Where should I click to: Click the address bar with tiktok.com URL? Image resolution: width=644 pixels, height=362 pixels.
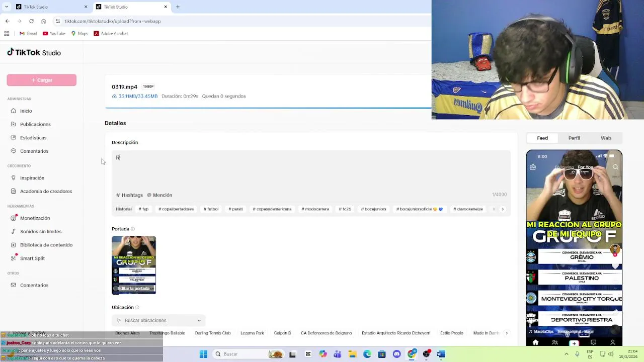(x=242, y=21)
